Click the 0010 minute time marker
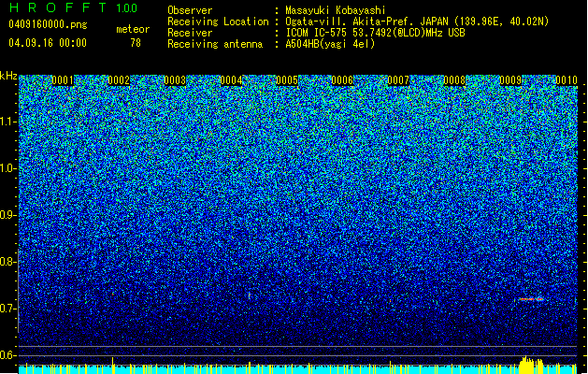Image resolution: width=588 pixels, height=374 pixels. [x=566, y=80]
